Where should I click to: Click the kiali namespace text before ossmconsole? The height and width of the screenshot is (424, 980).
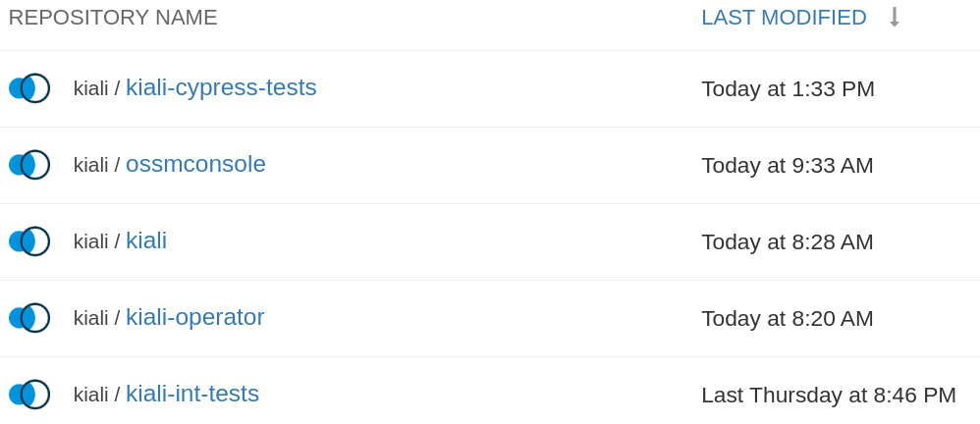coord(90,165)
